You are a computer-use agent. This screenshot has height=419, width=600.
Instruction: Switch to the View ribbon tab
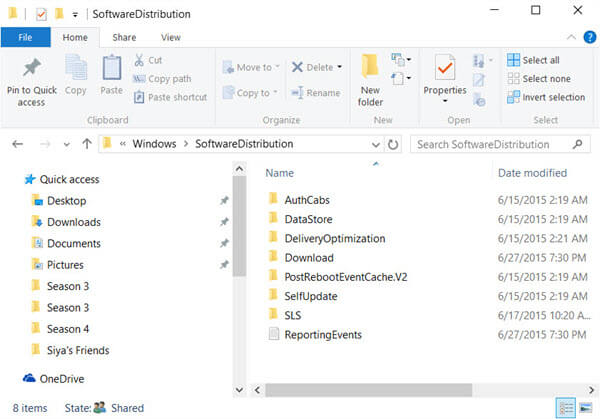click(x=171, y=37)
